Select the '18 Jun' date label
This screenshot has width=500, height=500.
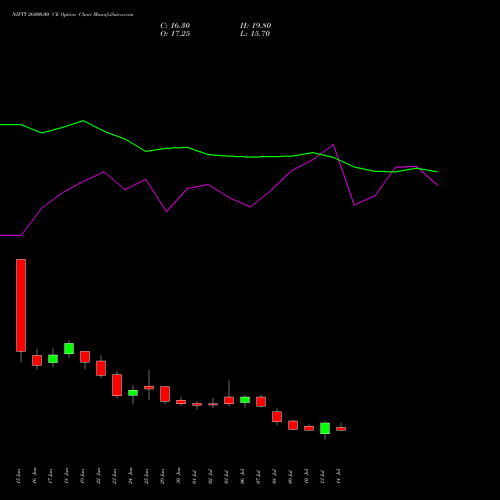pos(67,476)
